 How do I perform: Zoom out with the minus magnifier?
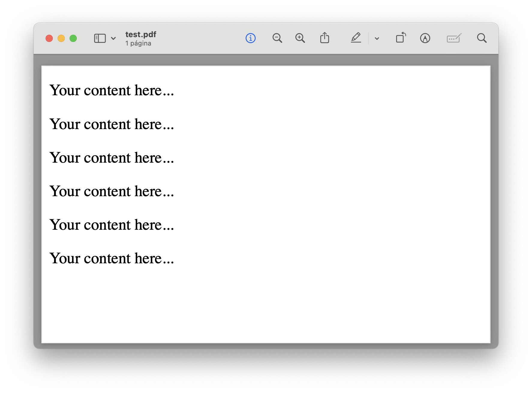click(277, 38)
